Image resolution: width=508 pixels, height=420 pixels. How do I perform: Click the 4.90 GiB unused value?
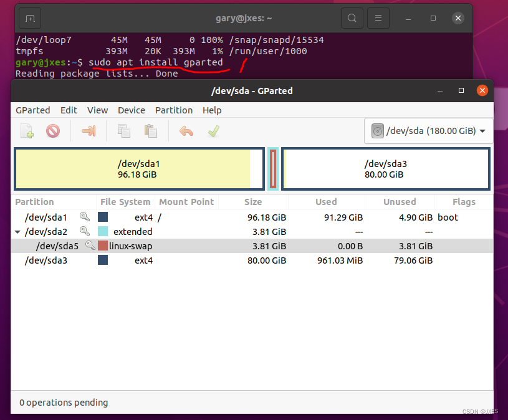(x=416, y=217)
